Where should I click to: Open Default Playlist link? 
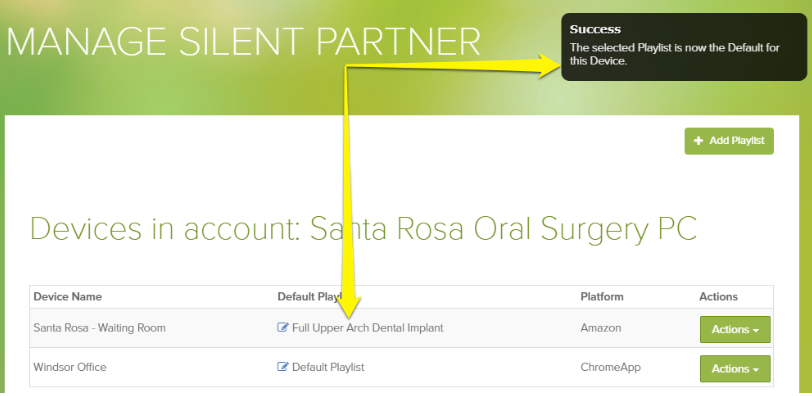[x=328, y=367]
